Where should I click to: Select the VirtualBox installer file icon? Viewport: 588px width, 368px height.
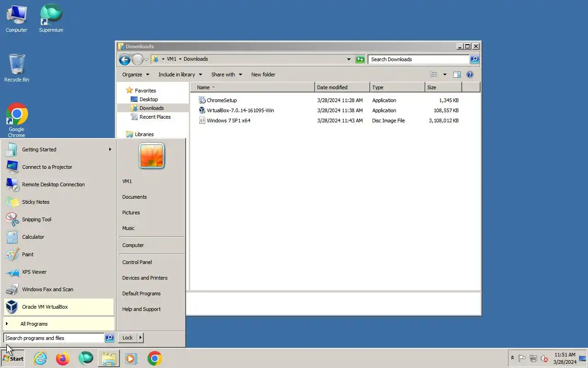pos(202,110)
